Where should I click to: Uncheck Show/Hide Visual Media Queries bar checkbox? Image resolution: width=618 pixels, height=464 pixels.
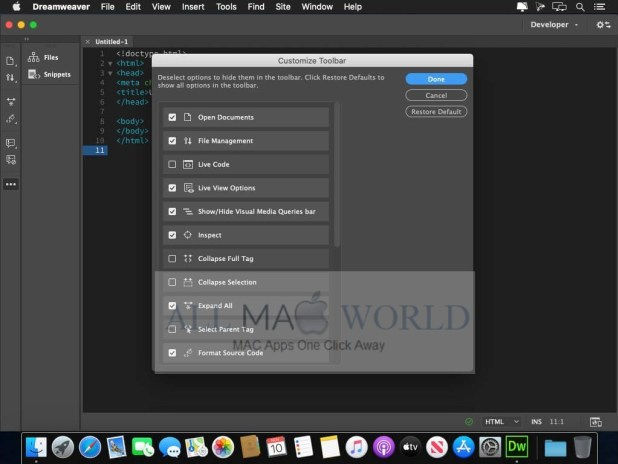(x=172, y=211)
